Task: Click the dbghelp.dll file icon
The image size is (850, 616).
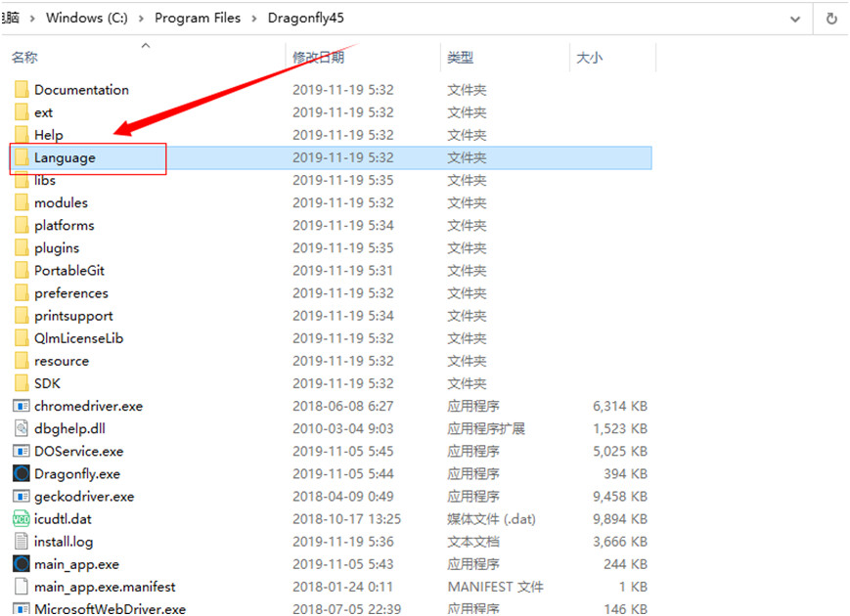Action: click(22, 428)
